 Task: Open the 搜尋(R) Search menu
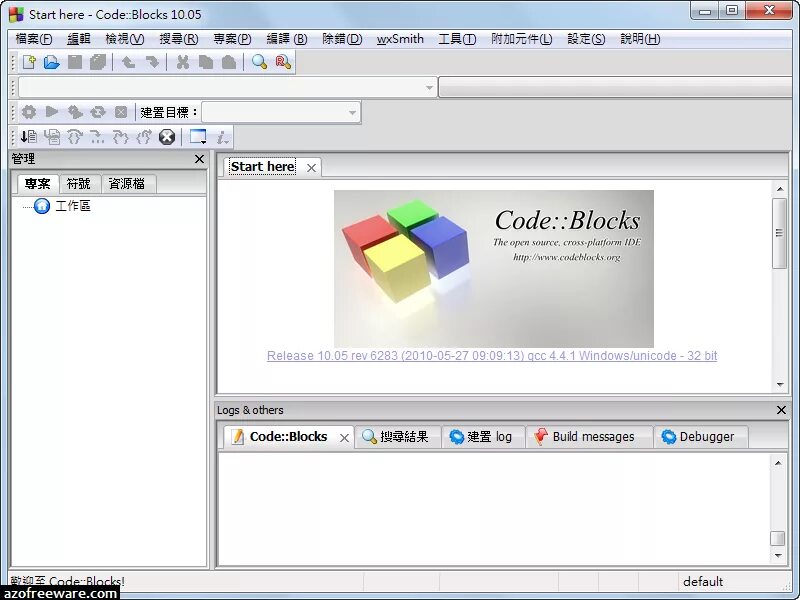pyautogui.click(x=179, y=39)
